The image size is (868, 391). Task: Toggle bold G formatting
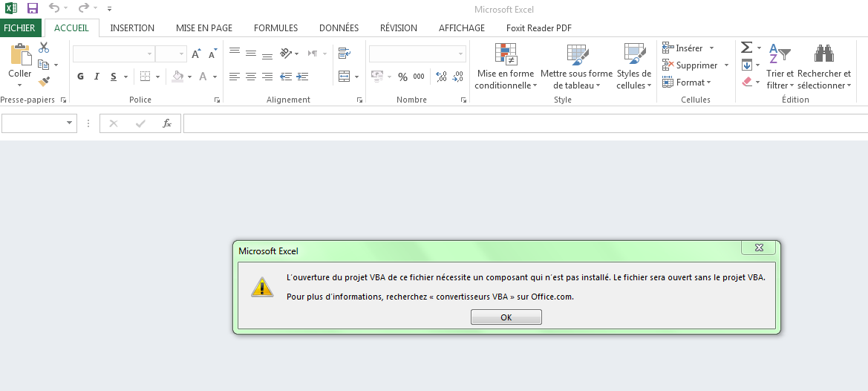(x=81, y=77)
